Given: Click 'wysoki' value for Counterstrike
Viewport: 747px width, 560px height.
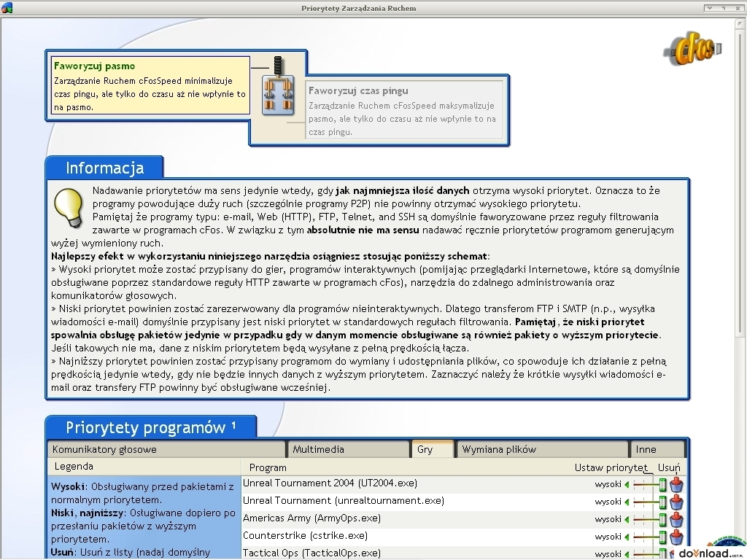Looking at the screenshot, I should click(608, 537).
